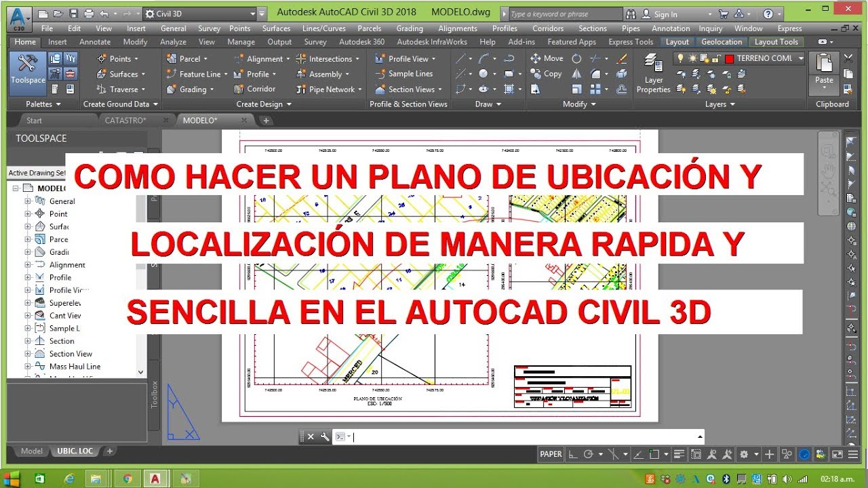The height and width of the screenshot is (488, 868).
Task: Click the Start tab
Action: pos(34,120)
